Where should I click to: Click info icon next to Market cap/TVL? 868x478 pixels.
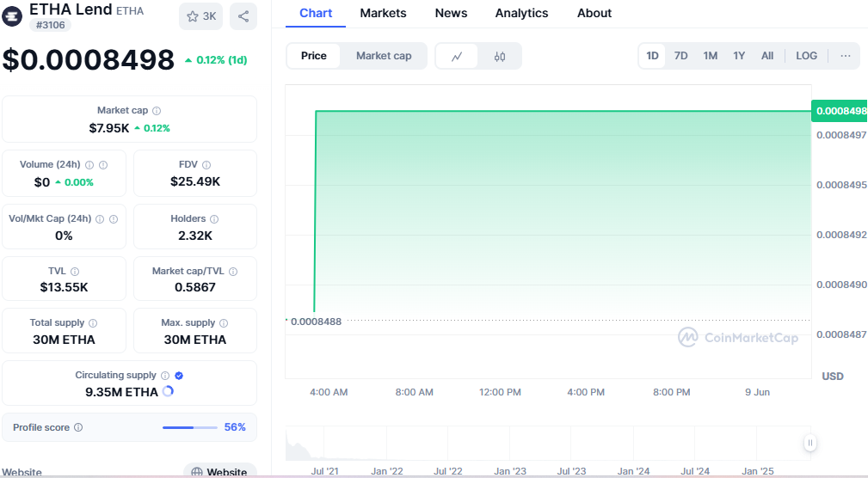tap(233, 272)
